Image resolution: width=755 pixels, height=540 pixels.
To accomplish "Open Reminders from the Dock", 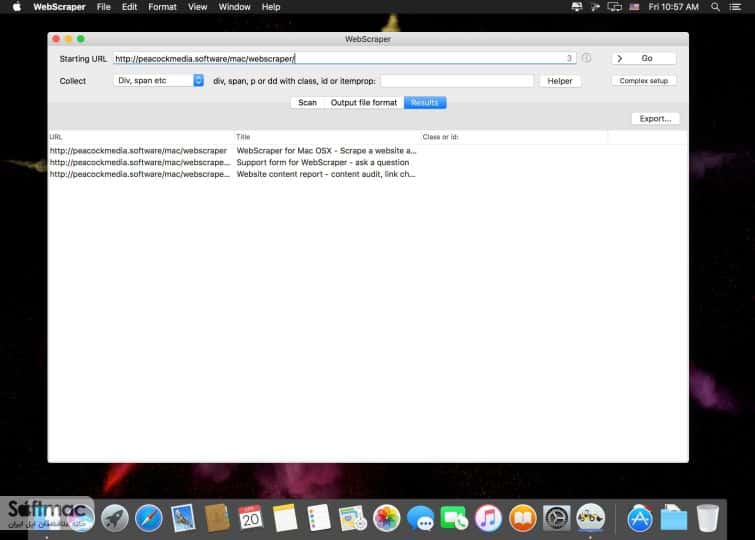I will tap(319, 518).
